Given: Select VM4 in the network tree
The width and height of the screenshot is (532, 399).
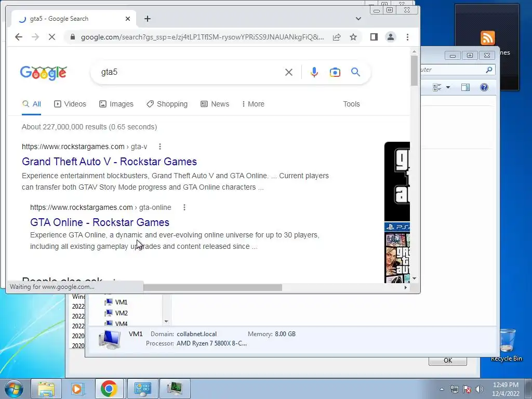Looking at the screenshot, I should click(x=116, y=323).
